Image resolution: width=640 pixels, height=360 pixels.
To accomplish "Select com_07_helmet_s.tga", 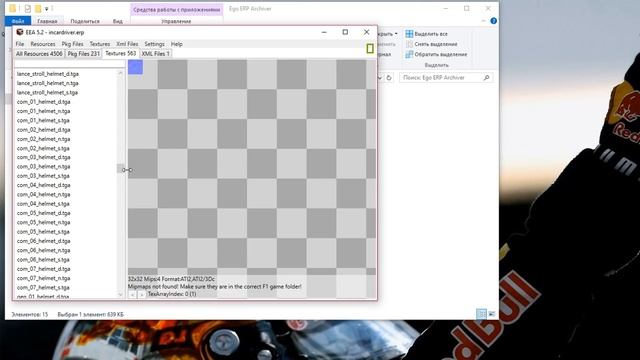I will [x=43, y=288].
